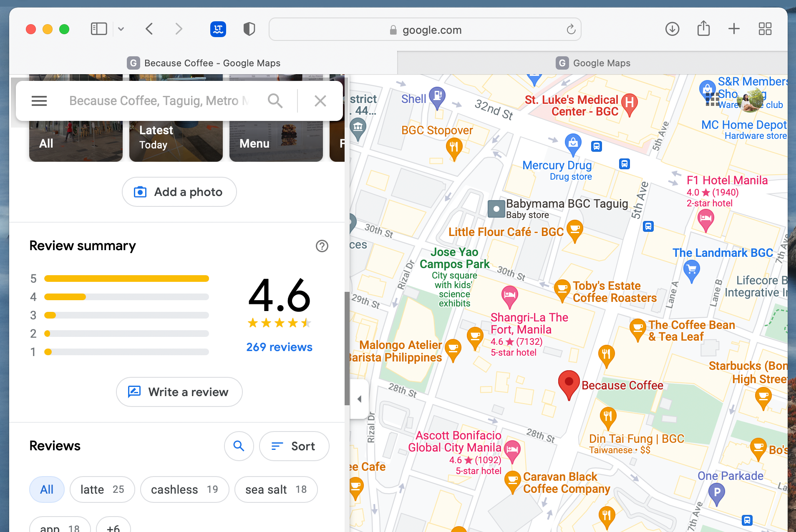
Task: Open the Safari tab overview grid icon
Action: (765, 29)
